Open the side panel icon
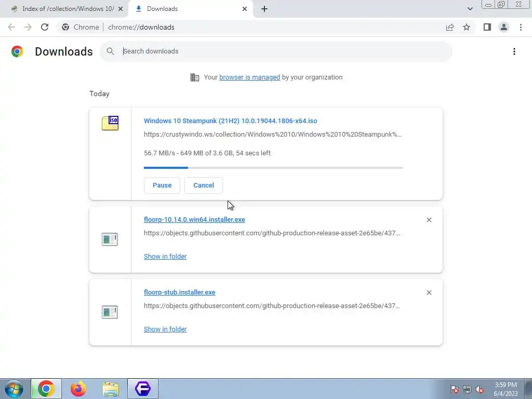Image resolution: width=532 pixels, height=399 pixels. click(x=487, y=27)
